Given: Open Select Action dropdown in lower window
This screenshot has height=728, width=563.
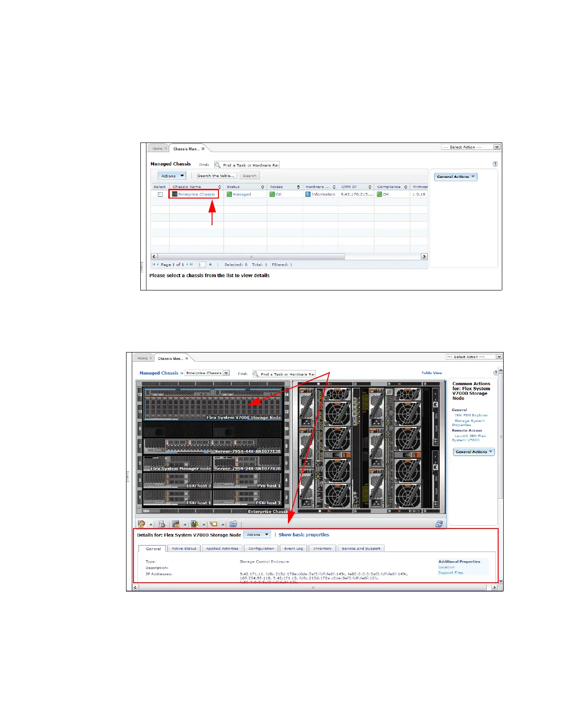Looking at the screenshot, I should pyautogui.click(x=474, y=357).
